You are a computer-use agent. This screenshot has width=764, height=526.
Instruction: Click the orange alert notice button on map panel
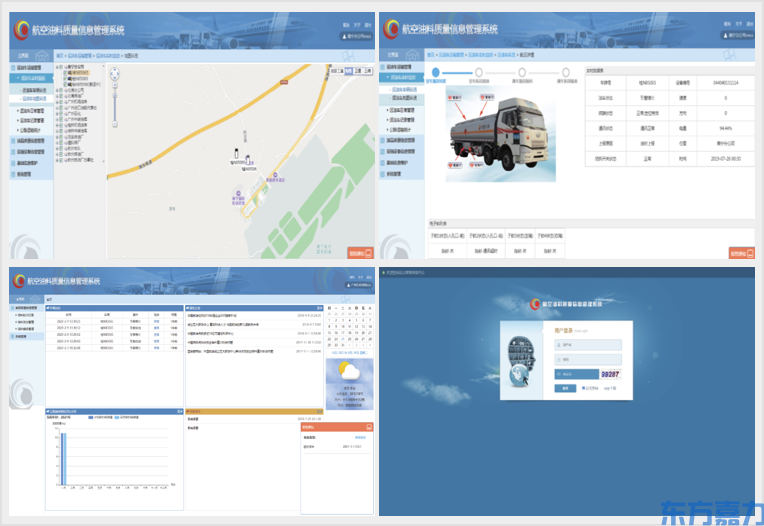pos(360,254)
